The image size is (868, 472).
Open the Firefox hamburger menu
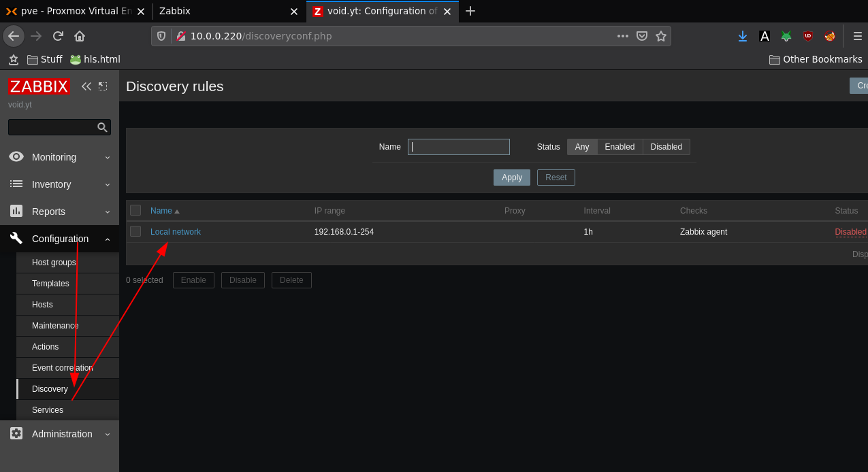[x=858, y=36]
